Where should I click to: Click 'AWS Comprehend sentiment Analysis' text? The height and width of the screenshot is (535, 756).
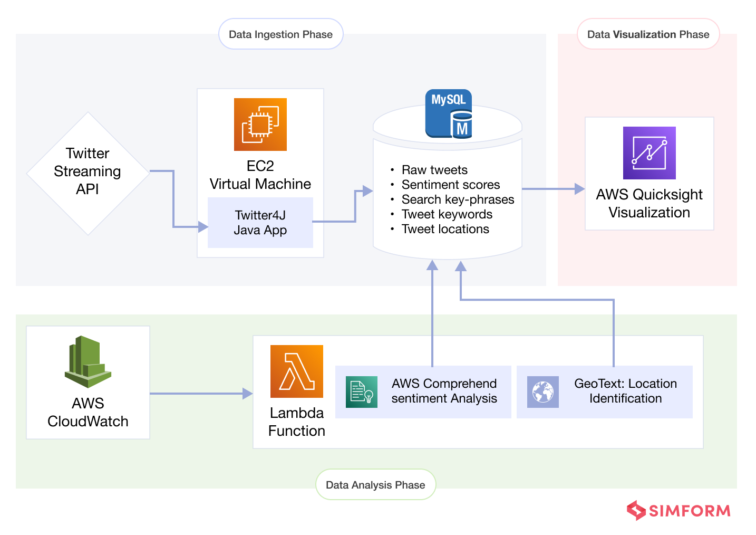pos(444,391)
